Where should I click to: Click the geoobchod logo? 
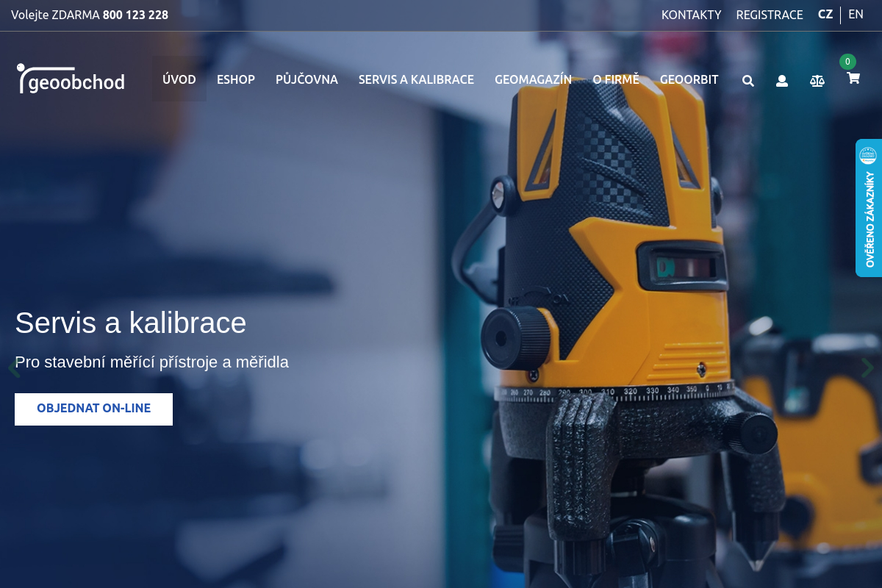click(71, 78)
